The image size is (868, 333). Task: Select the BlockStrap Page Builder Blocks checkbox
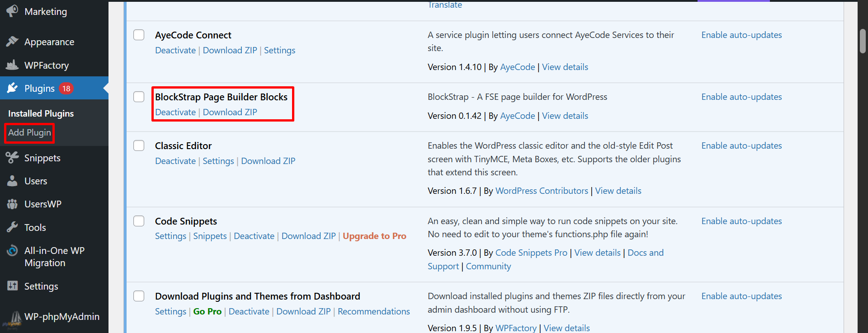tap(139, 97)
